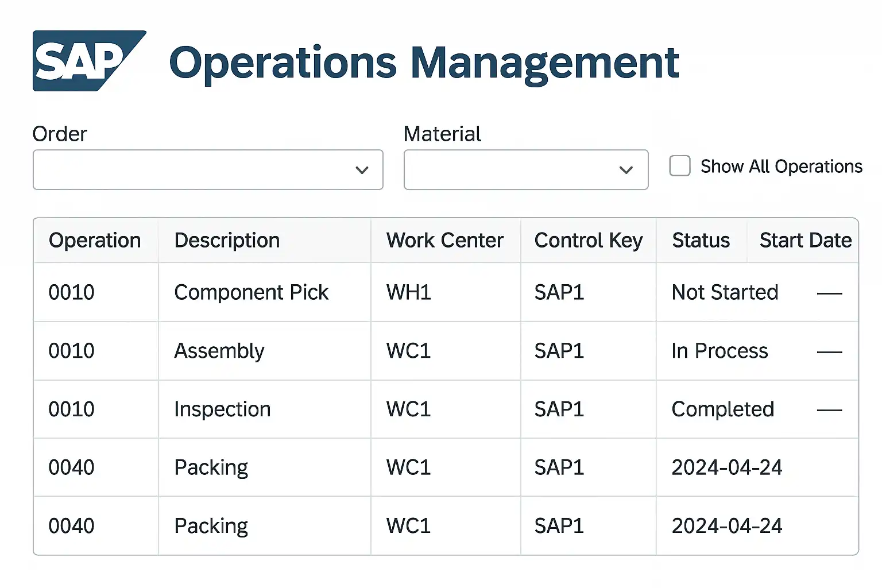Click the In Process status cell
882x588 pixels.
[x=719, y=351]
